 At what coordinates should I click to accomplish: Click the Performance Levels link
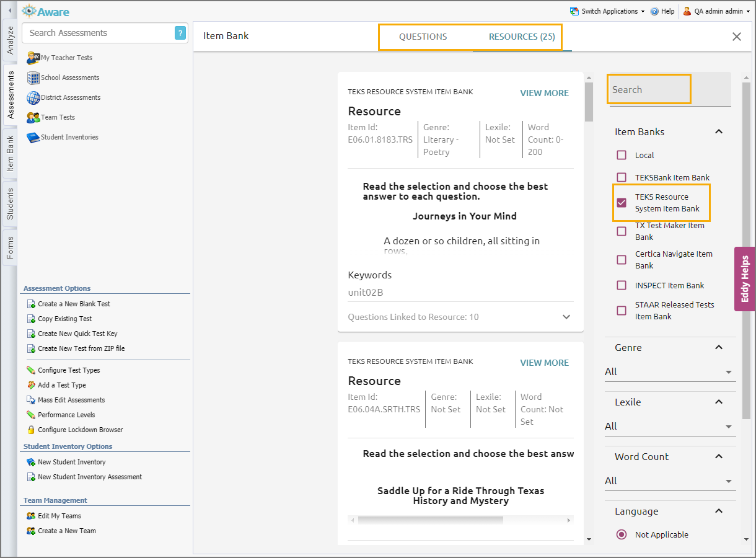pos(66,415)
